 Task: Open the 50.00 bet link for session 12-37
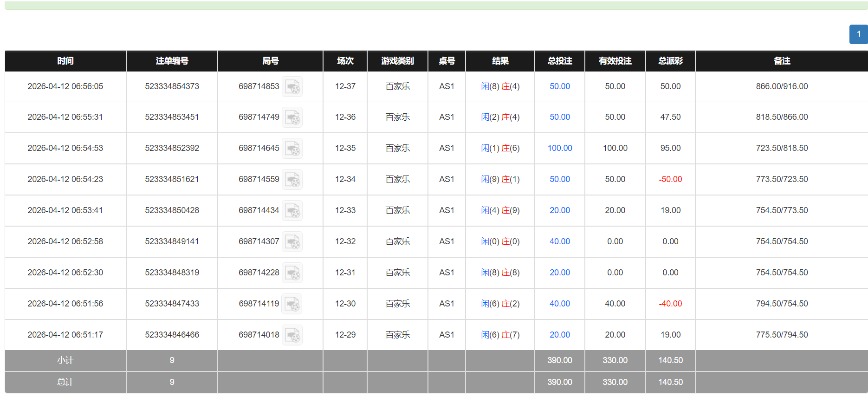click(x=559, y=86)
